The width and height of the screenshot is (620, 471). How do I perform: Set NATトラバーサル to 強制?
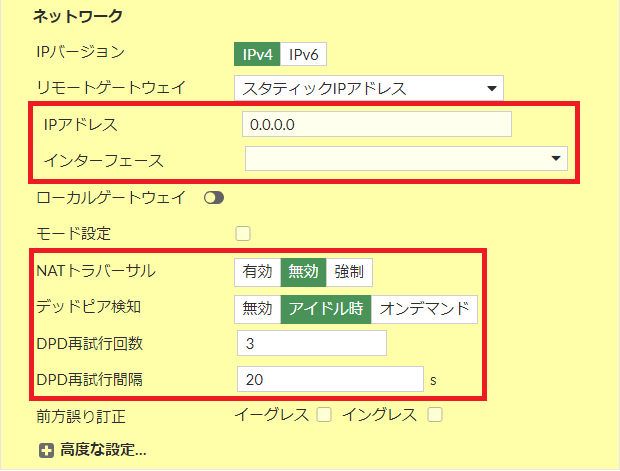pos(349,272)
